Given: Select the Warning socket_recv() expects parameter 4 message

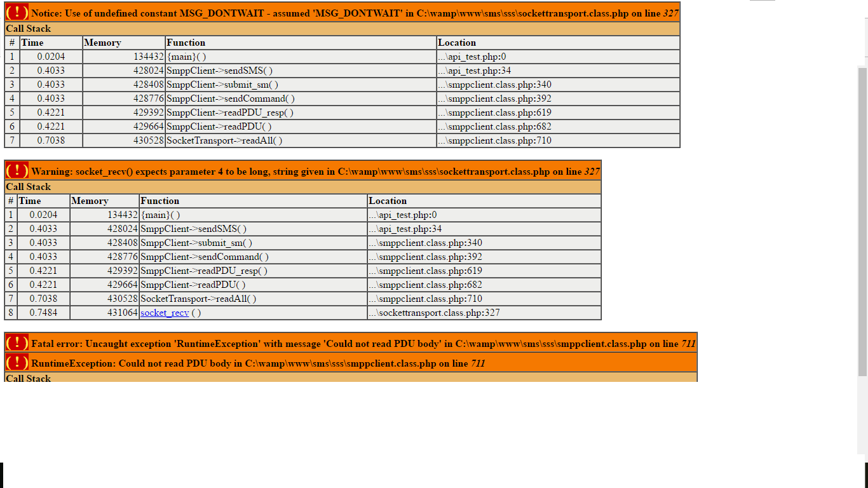Looking at the screenshot, I should [315, 172].
